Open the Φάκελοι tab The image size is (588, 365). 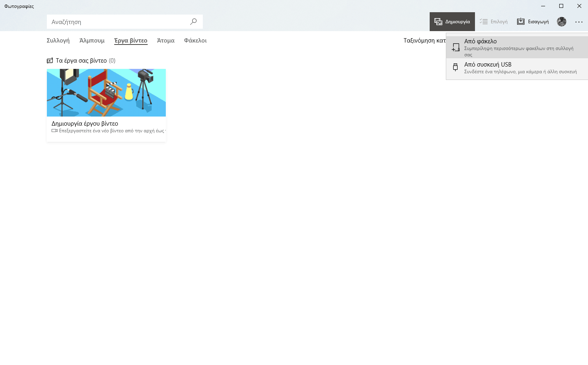[x=195, y=41]
